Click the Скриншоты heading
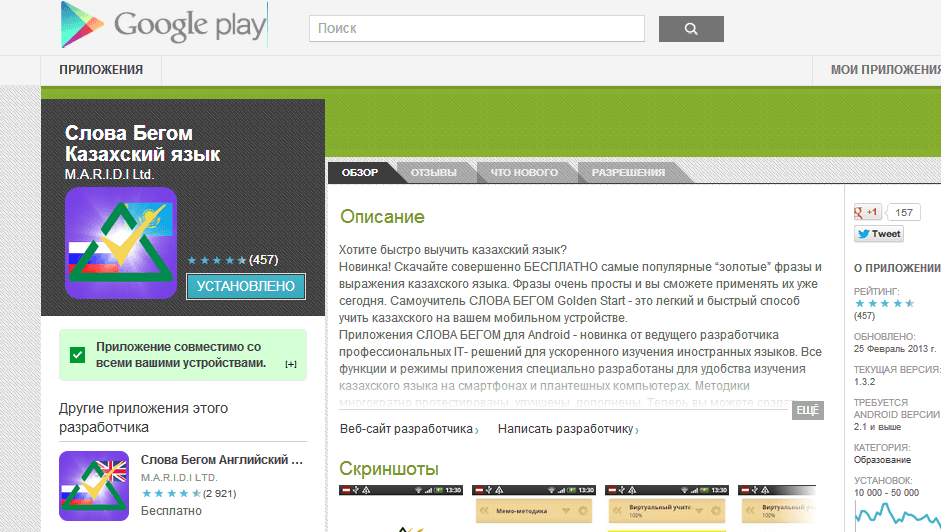 click(388, 468)
